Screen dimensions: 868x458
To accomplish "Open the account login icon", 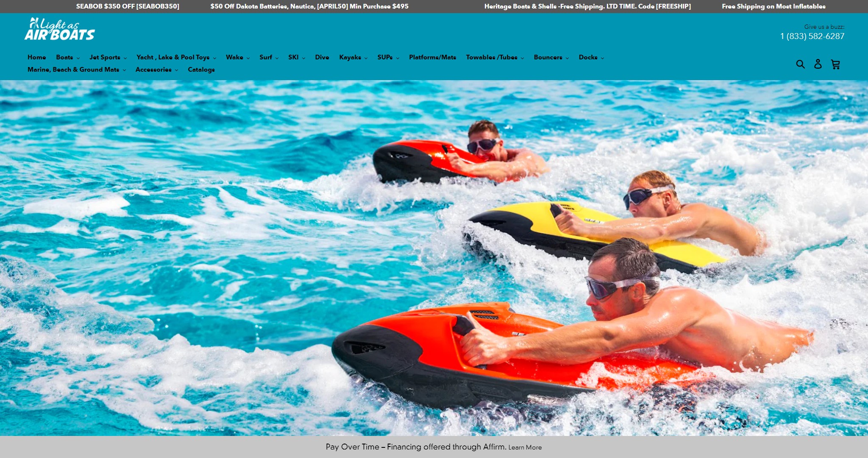I will click(x=818, y=64).
